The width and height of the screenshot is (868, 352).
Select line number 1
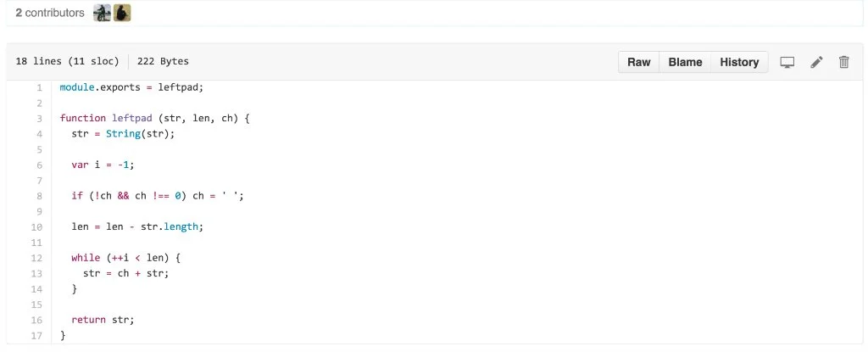click(x=38, y=87)
